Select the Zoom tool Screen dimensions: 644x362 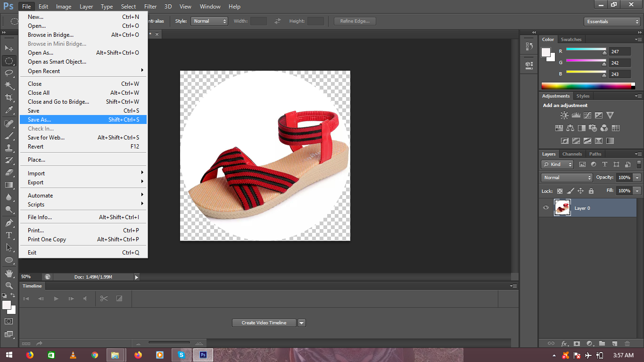click(9, 285)
